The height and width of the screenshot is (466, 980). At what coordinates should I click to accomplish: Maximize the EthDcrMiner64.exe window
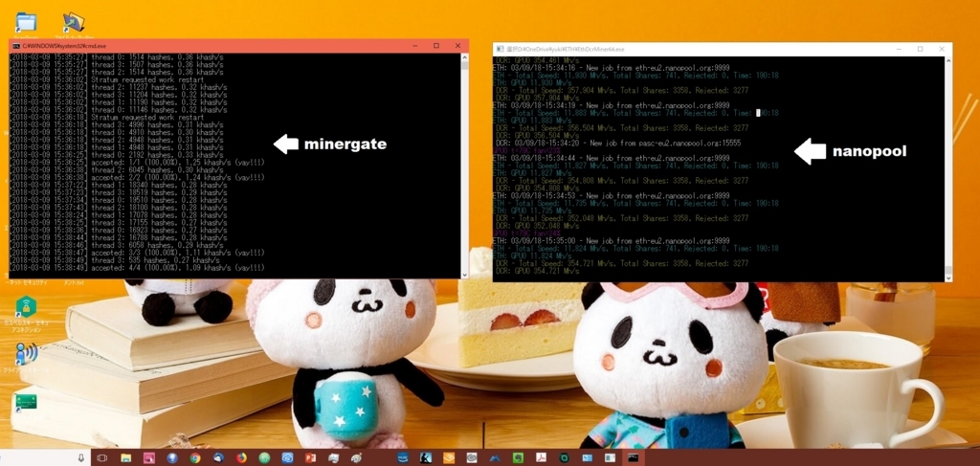click(920, 49)
